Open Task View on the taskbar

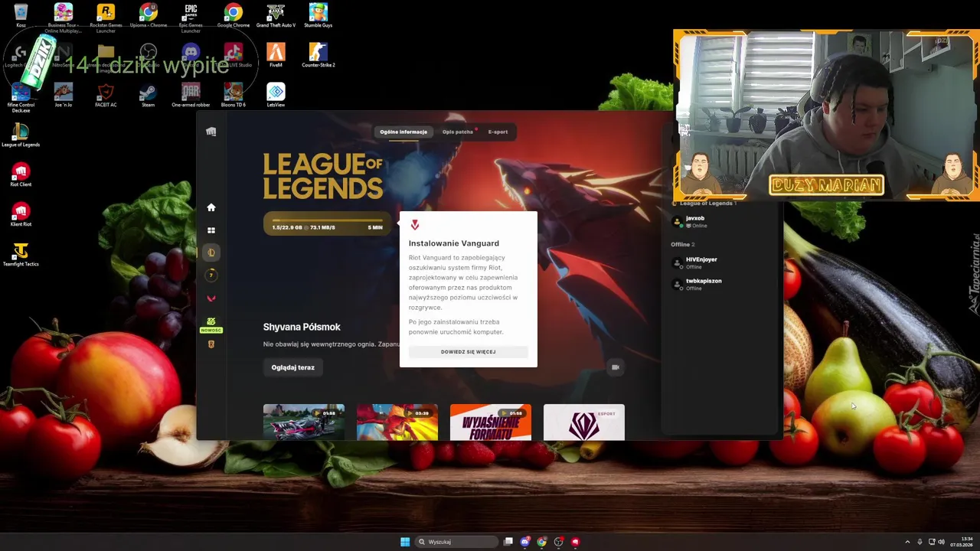[x=508, y=542]
